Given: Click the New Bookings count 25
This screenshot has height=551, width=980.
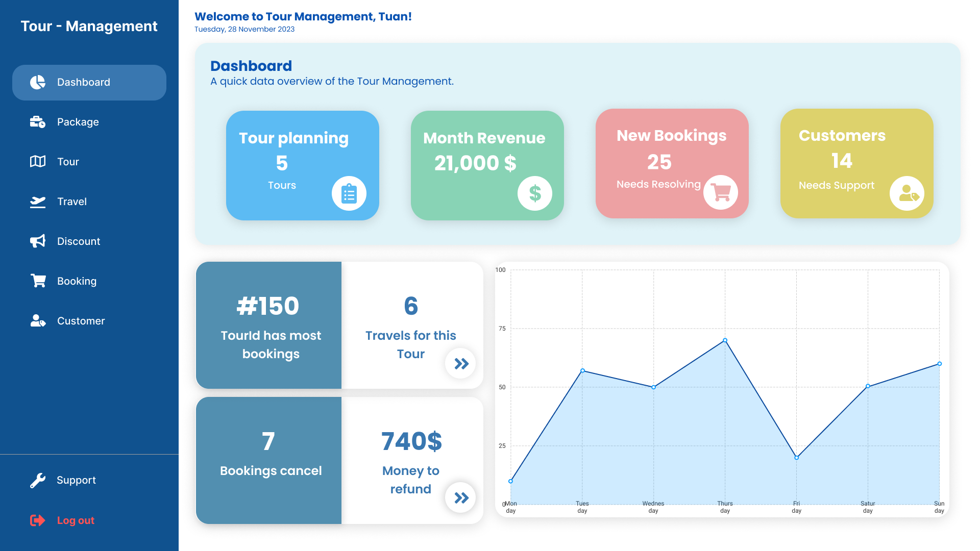Looking at the screenshot, I should click(659, 162).
